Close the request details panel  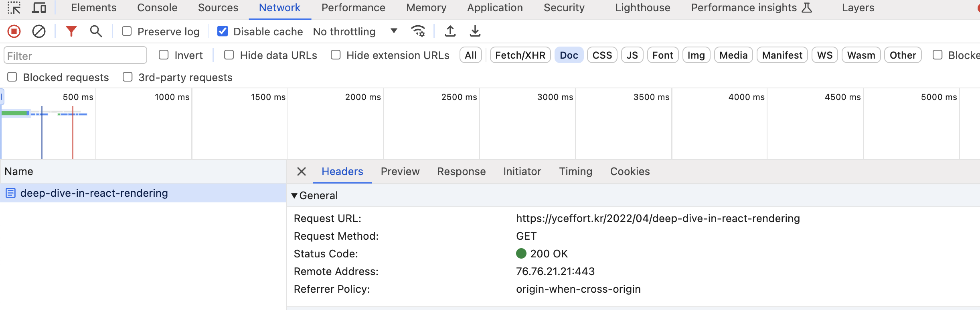(302, 171)
